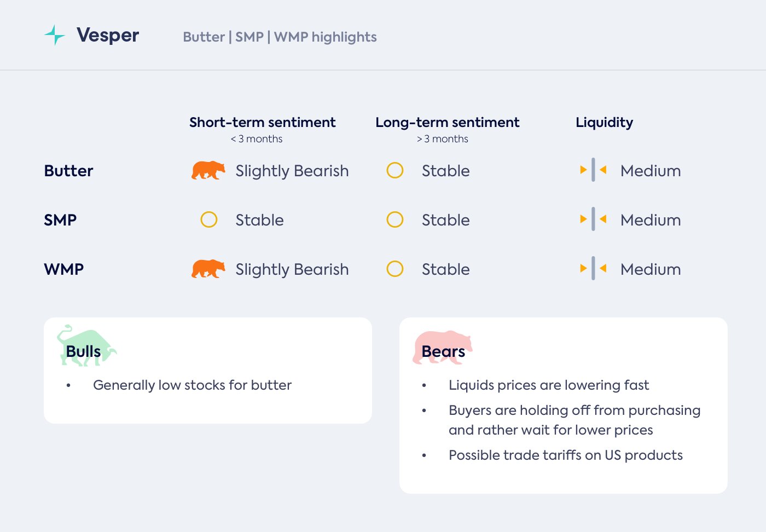Viewport: 766px width, 532px height.
Task: Click the Vesper brand name text
Action: [108, 36]
